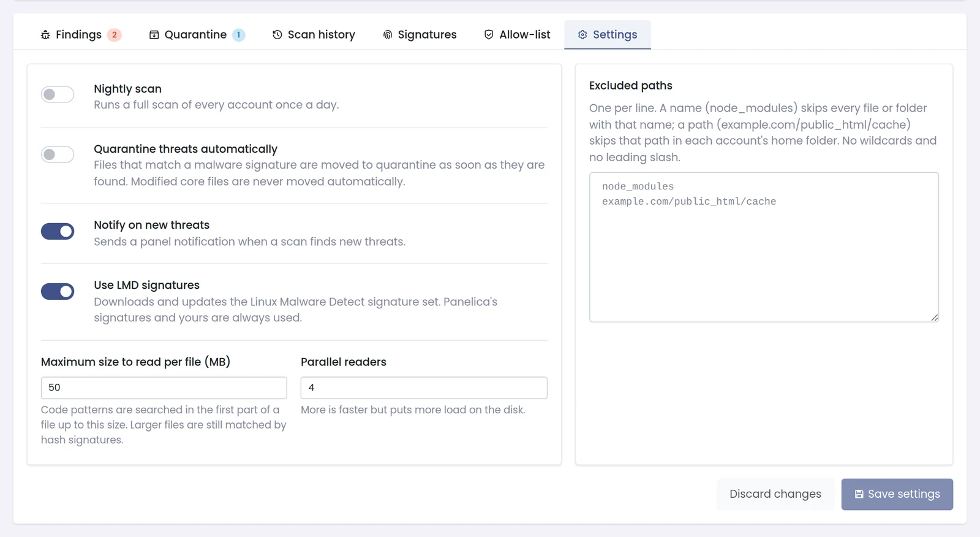This screenshot has height=537, width=980.
Task: Disable the Notify on new threats switch
Action: (x=58, y=231)
